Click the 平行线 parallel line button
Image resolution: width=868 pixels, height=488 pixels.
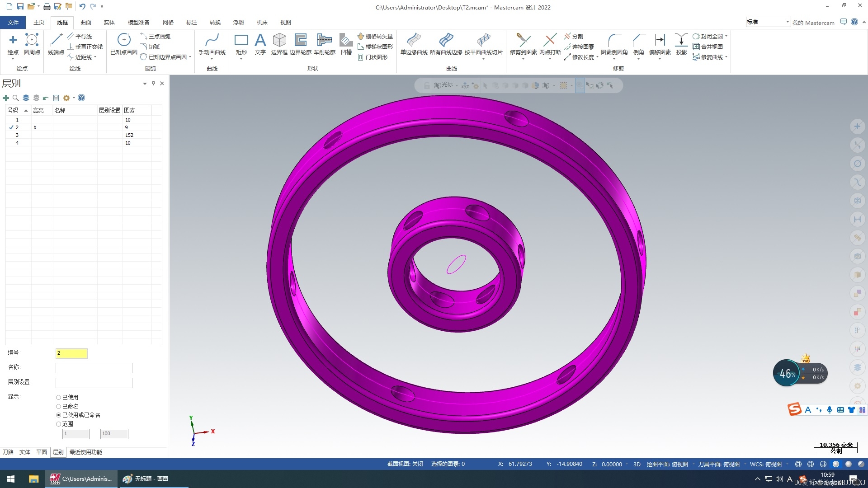(79, 37)
